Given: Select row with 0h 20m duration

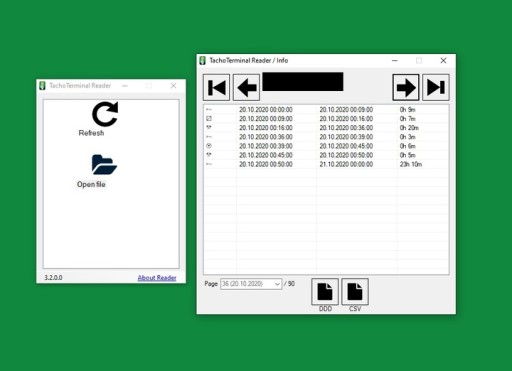Looking at the screenshot, I should (x=326, y=128).
